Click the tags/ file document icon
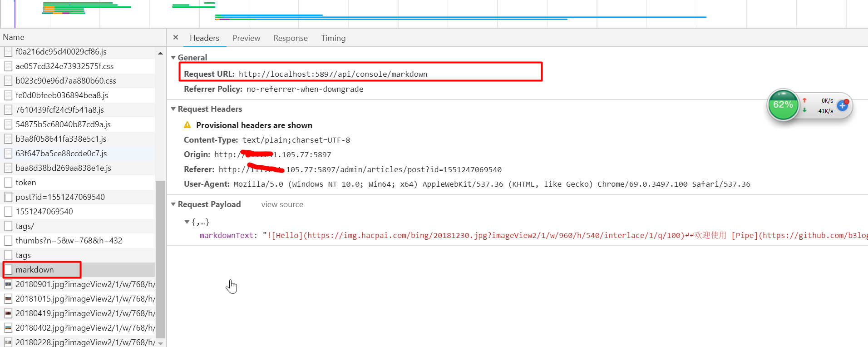868x347 pixels. [8, 226]
